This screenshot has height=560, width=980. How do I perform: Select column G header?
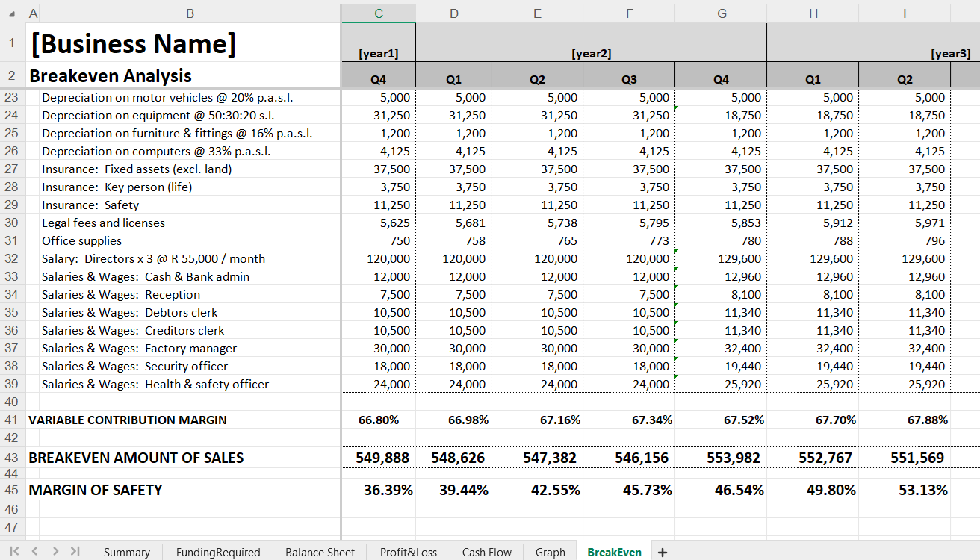click(721, 13)
